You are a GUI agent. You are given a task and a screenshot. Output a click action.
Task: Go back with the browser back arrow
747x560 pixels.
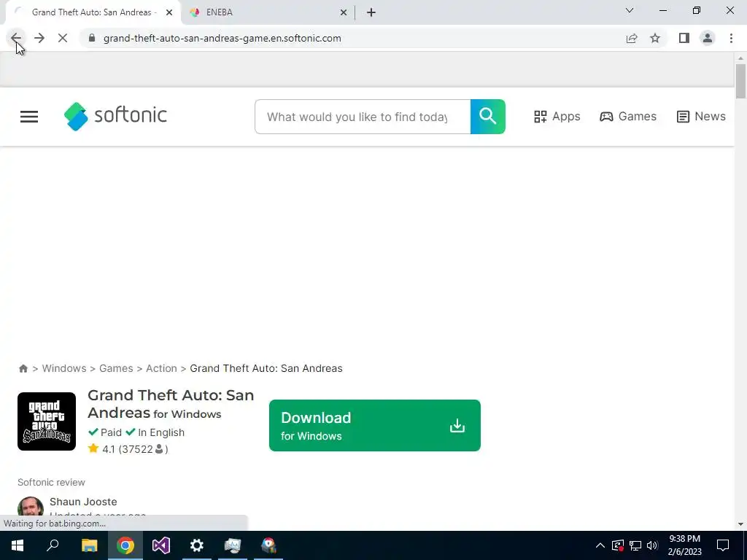[16, 38]
